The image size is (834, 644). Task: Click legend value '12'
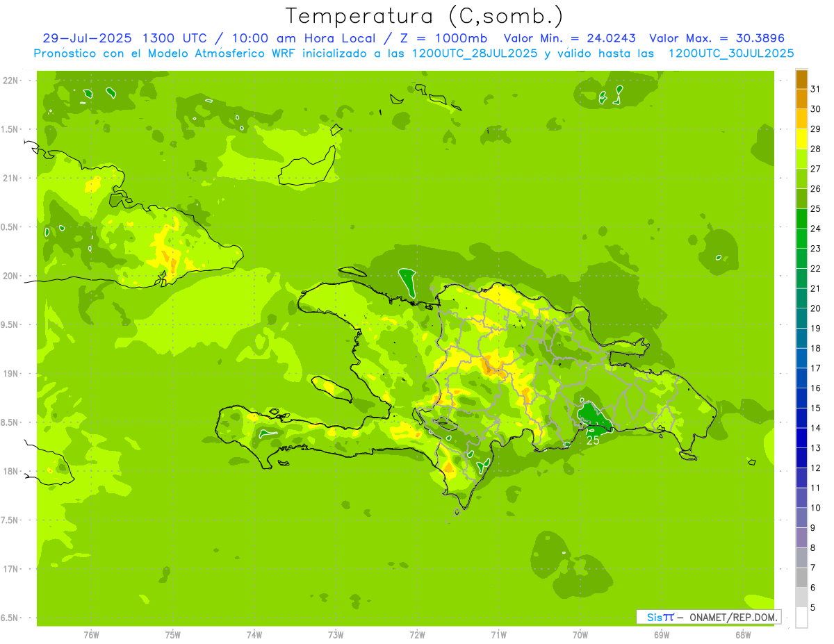816,468
